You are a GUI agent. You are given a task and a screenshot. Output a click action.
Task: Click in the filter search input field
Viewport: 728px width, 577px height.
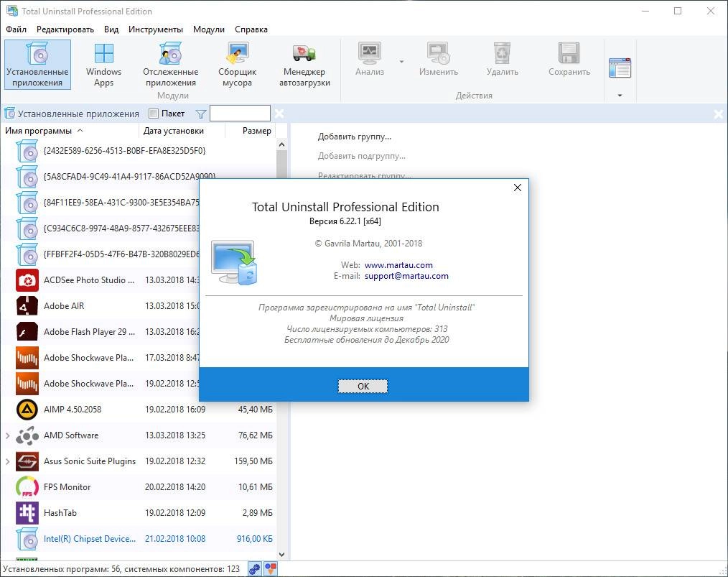click(x=240, y=114)
